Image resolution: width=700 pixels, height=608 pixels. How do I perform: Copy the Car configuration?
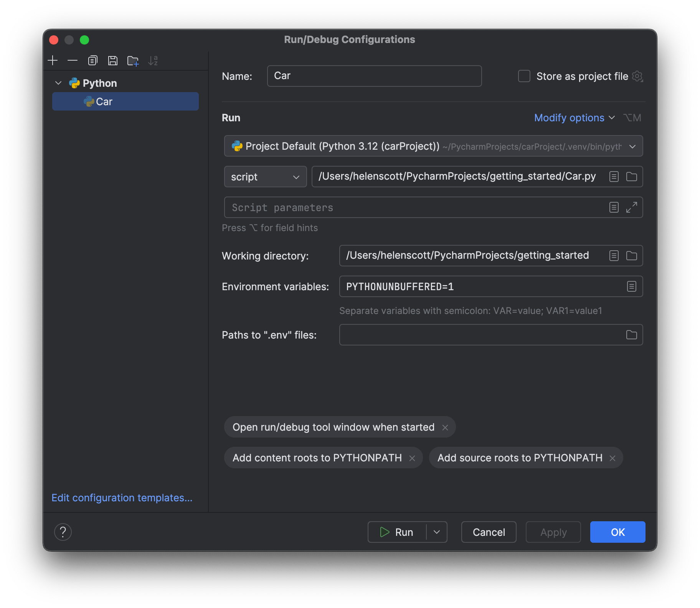[x=92, y=60]
